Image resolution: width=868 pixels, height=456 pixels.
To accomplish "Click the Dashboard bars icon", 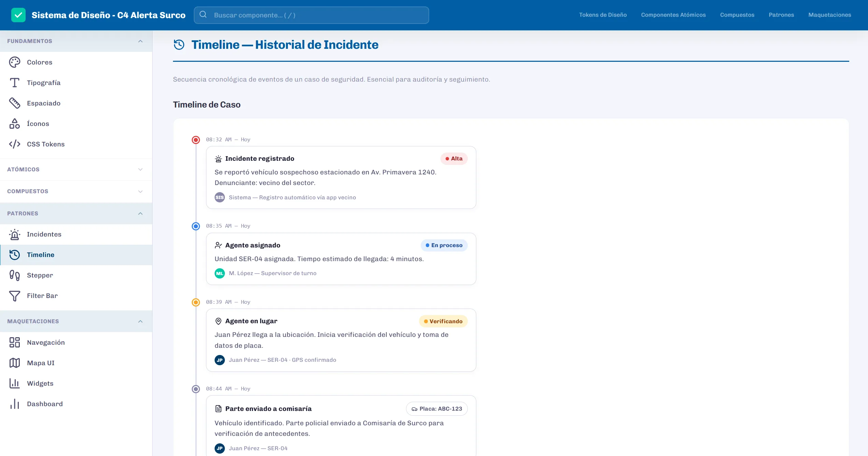I will click(15, 404).
